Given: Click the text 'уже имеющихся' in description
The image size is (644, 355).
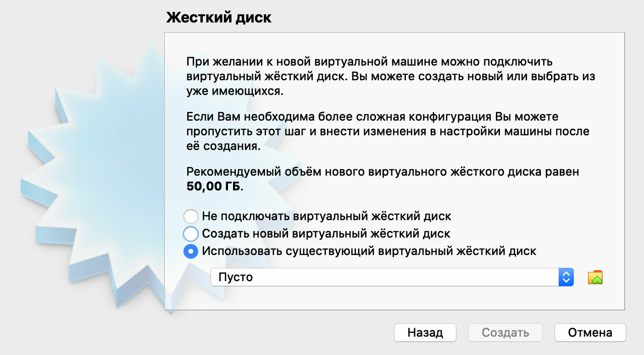Looking at the screenshot, I should click(x=235, y=91).
